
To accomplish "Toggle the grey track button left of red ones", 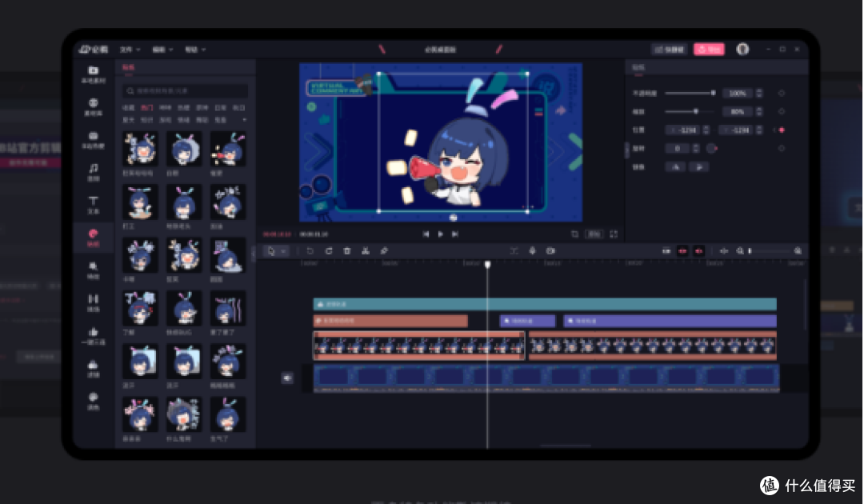I will 666,250.
